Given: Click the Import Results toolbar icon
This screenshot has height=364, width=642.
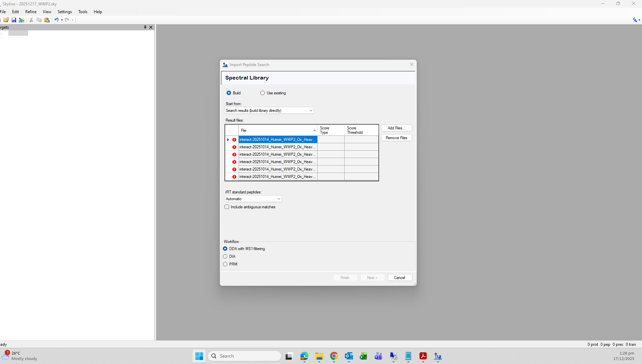Looking at the screenshot, I should click(22, 20).
